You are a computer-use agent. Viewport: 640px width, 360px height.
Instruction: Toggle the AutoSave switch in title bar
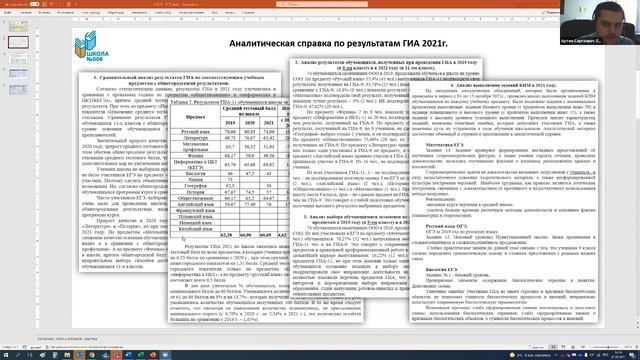[x=34, y=4]
